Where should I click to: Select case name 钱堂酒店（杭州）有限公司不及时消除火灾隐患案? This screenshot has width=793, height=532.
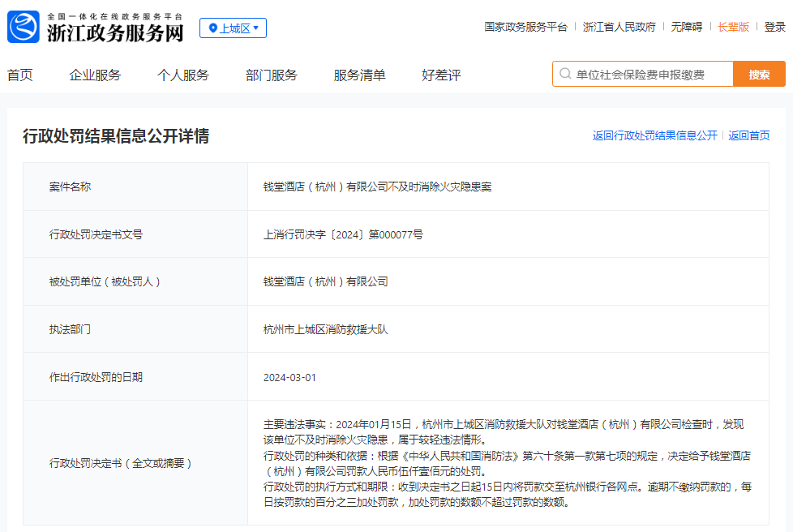[x=377, y=187]
